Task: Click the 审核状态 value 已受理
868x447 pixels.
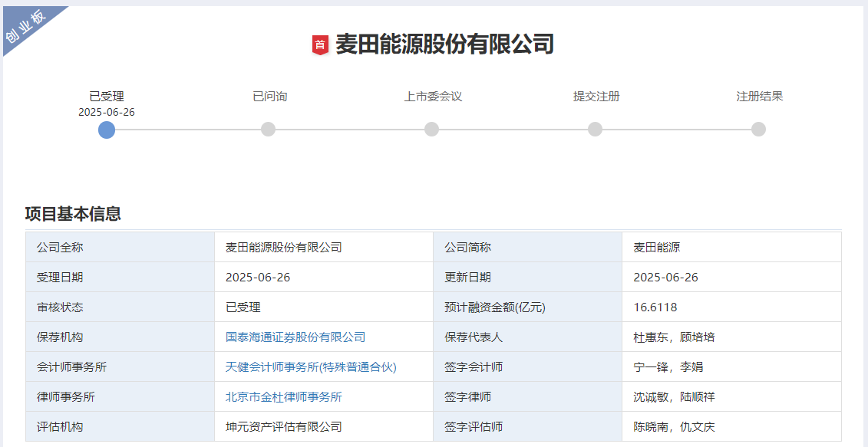Action: point(243,307)
